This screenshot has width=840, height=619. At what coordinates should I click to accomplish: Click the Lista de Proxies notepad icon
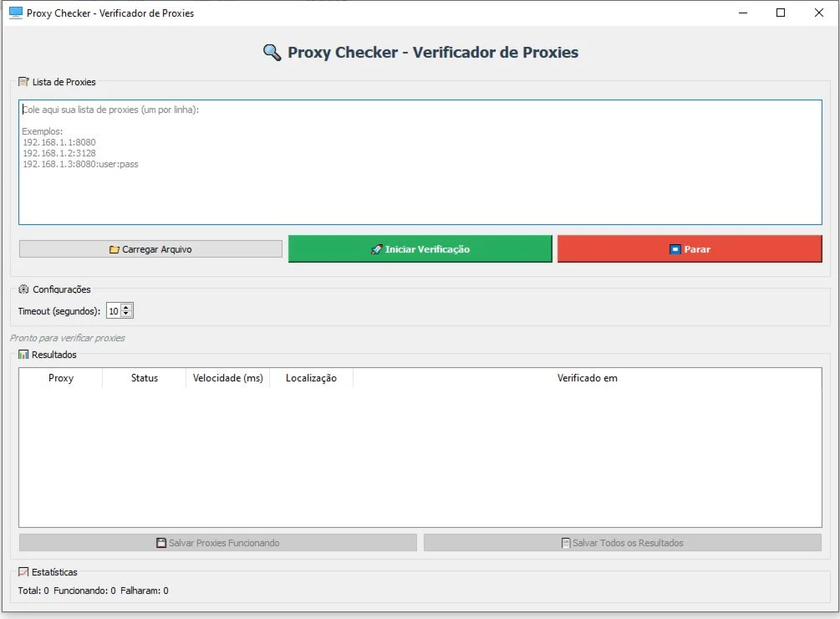point(23,81)
